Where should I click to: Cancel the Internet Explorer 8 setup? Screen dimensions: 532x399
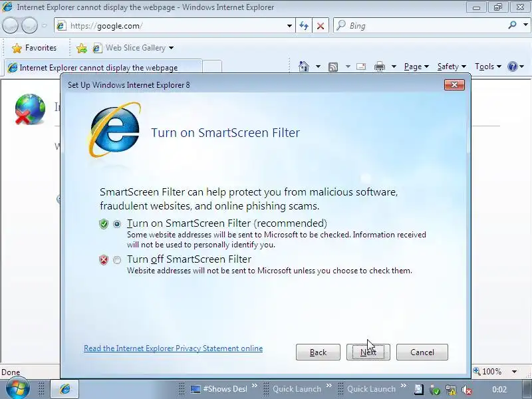422,352
